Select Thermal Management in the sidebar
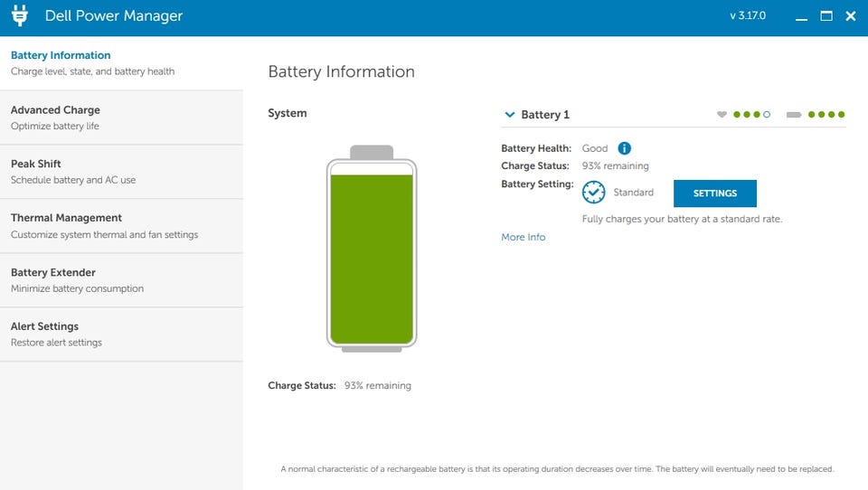Image resolution: width=868 pixels, height=490 pixels. (121, 226)
